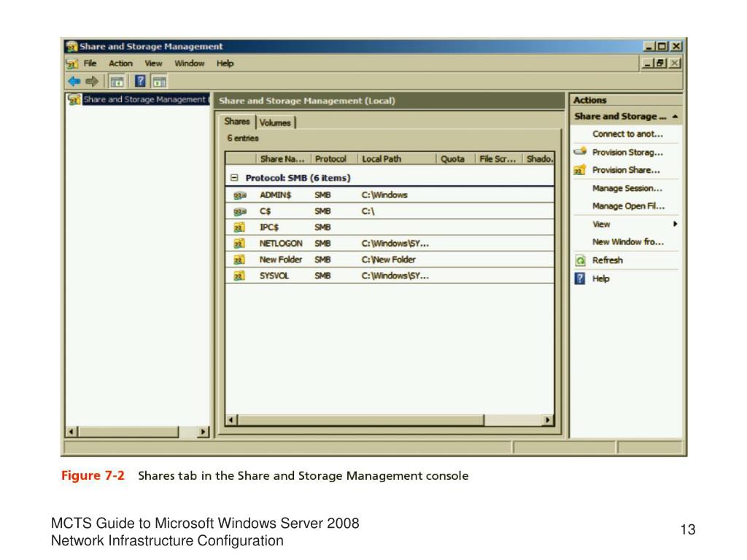The image size is (747, 560).
Task: Click the Help icon in Actions pane
Action: pos(580,279)
